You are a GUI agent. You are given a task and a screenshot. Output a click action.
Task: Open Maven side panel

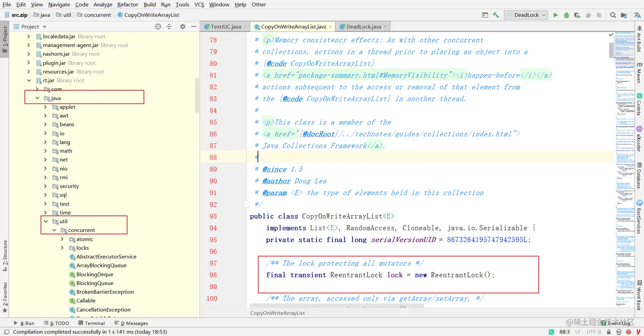point(639,73)
